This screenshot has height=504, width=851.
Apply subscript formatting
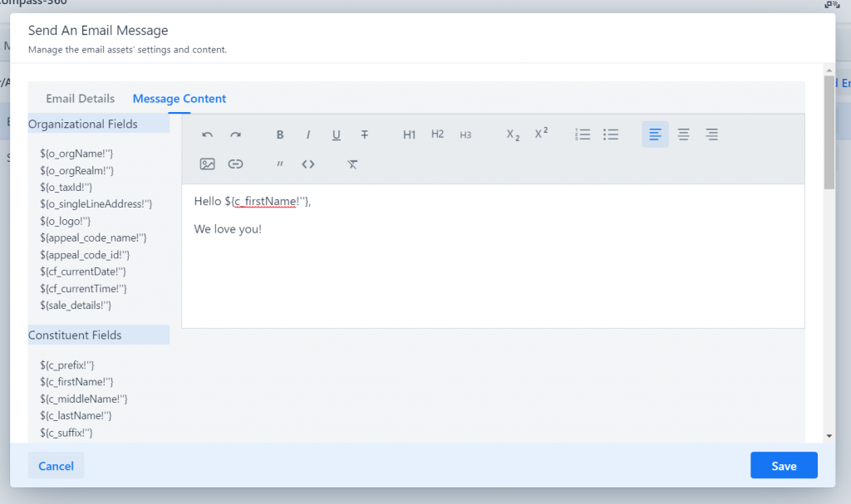tap(513, 135)
